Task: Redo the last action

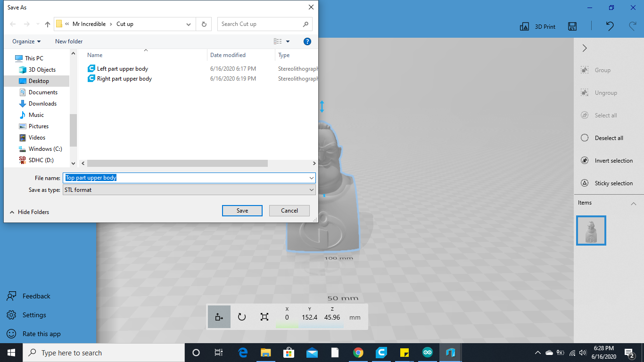Action: pyautogui.click(x=632, y=27)
